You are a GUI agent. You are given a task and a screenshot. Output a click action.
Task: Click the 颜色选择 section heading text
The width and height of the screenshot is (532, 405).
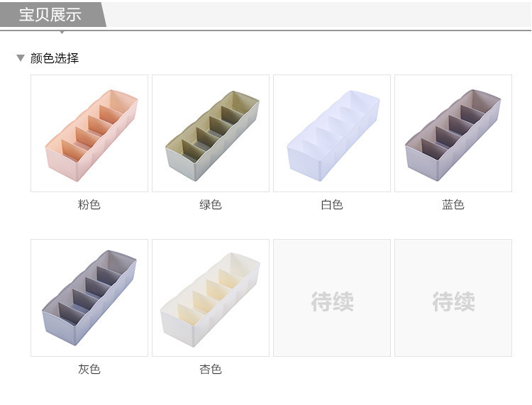tap(55, 58)
